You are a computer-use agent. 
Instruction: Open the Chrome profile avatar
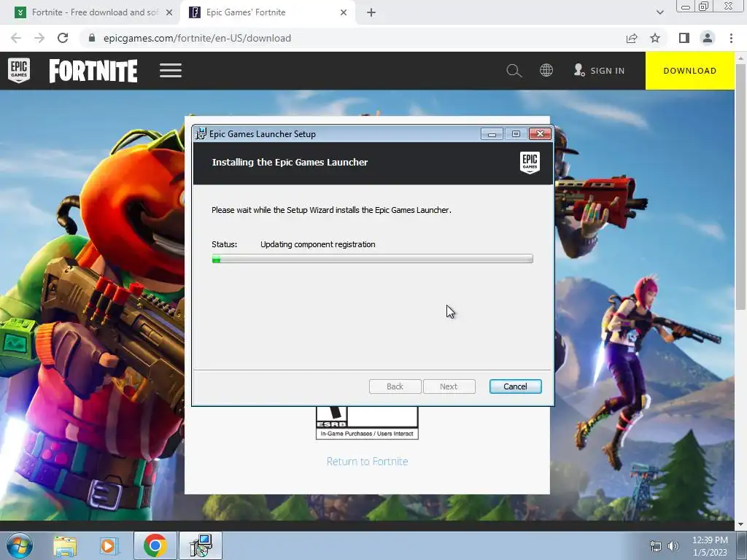click(708, 38)
